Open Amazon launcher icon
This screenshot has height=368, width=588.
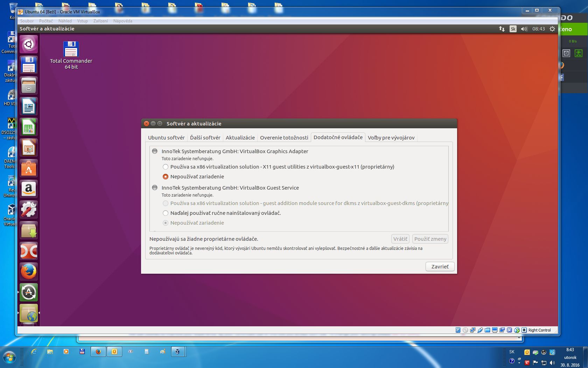pyautogui.click(x=29, y=189)
